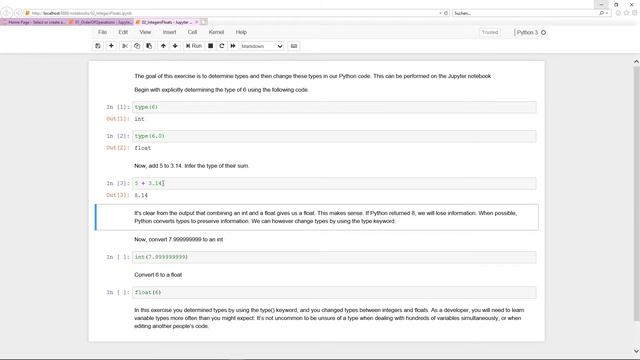Click the search magnifier icon

coord(602,13)
